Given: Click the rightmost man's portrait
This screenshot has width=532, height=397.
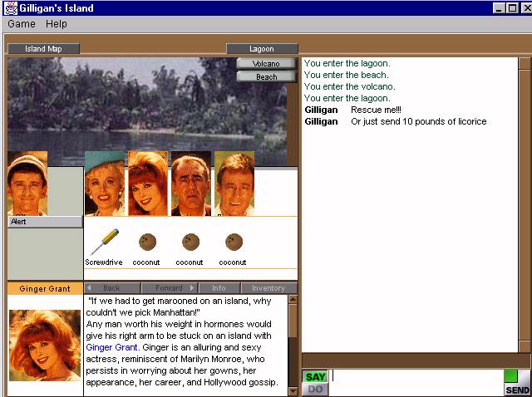Looking at the screenshot, I should pos(234,184).
